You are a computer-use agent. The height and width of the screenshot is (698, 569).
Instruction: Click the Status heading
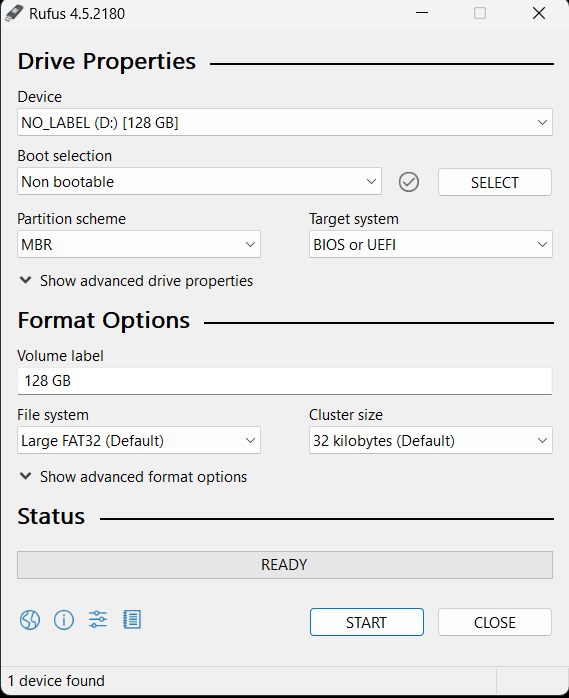[51, 516]
